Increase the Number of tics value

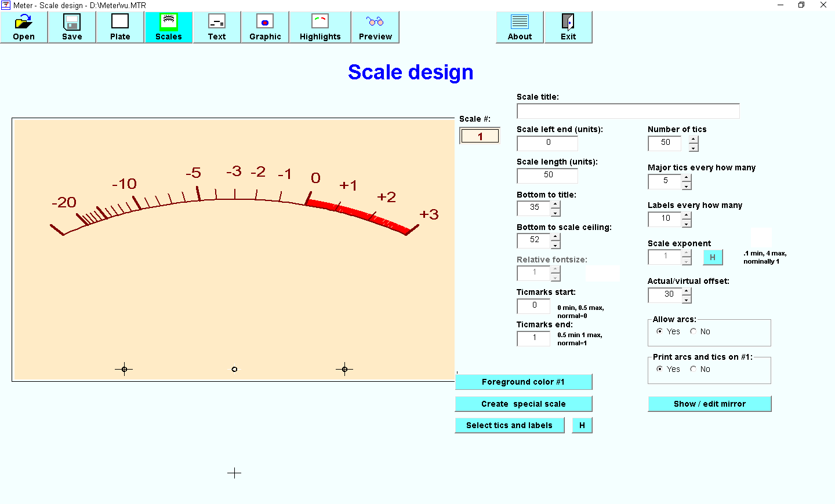coord(694,140)
